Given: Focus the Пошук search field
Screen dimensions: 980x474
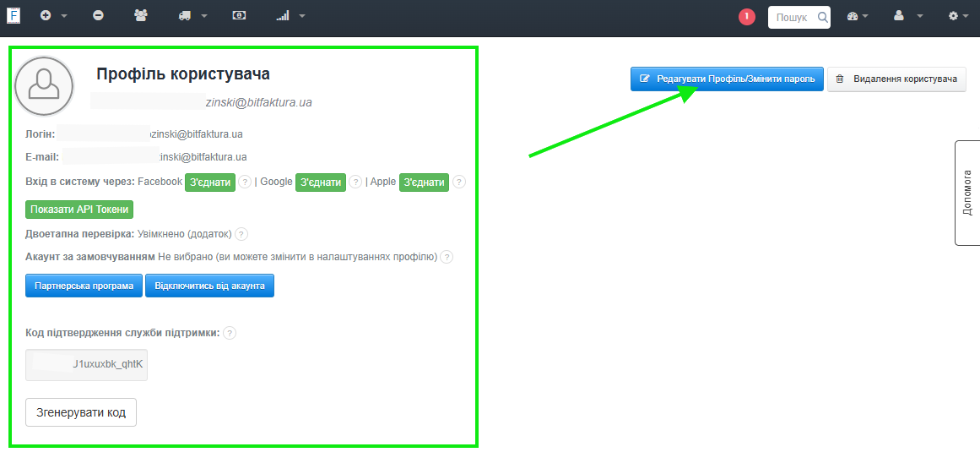Looking at the screenshot, I should click(x=799, y=18).
